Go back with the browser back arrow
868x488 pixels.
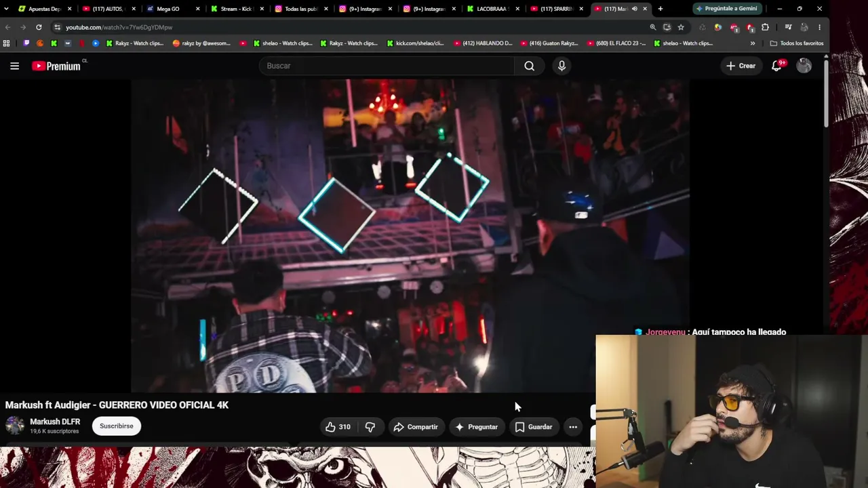coord(7,27)
